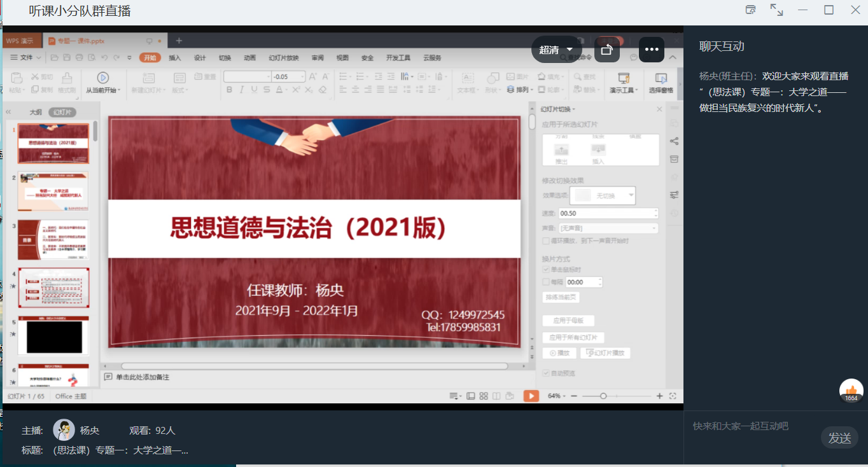The height and width of the screenshot is (467, 868).
Task: Open the 超清 video quality dropdown
Action: click(556, 50)
